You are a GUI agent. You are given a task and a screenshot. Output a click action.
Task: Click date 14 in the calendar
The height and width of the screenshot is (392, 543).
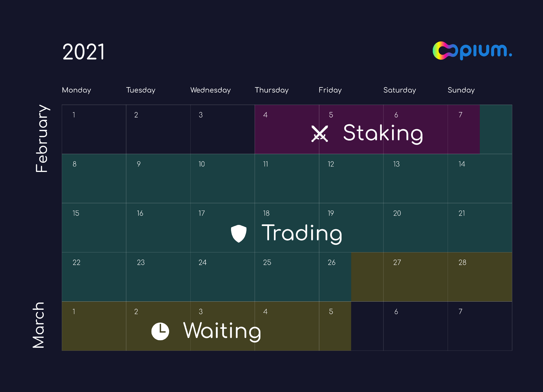point(462,164)
